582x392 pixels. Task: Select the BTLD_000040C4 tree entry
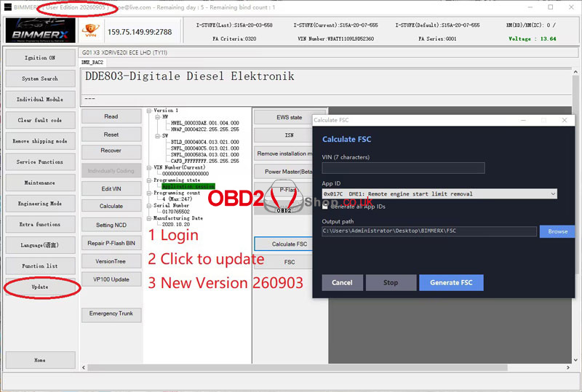click(205, 142)
